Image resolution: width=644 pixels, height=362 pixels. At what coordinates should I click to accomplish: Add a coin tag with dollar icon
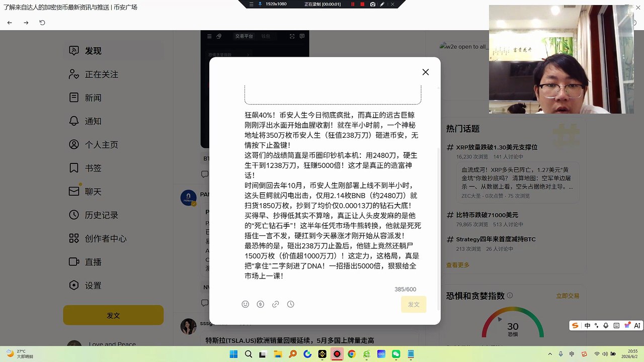[260, 304]
